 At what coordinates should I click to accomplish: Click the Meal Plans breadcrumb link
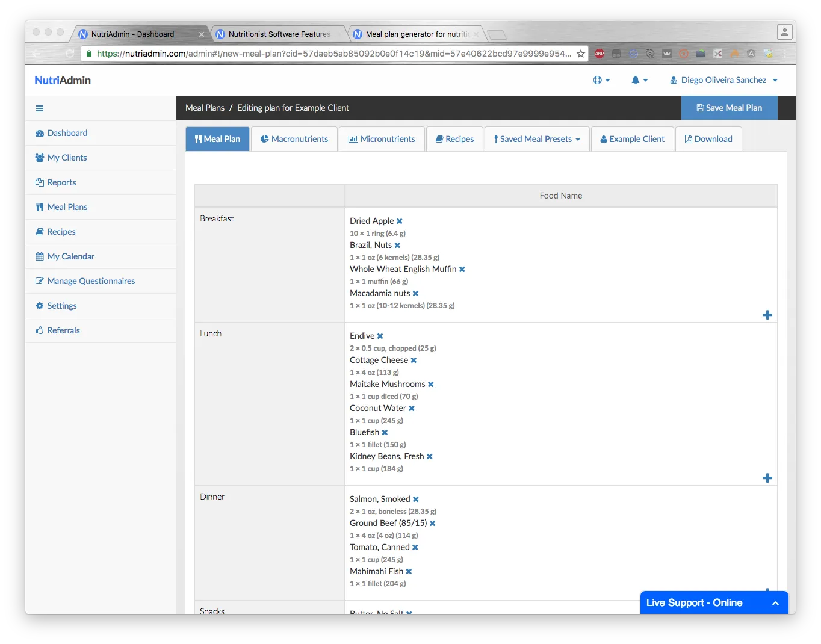(205, 108)
